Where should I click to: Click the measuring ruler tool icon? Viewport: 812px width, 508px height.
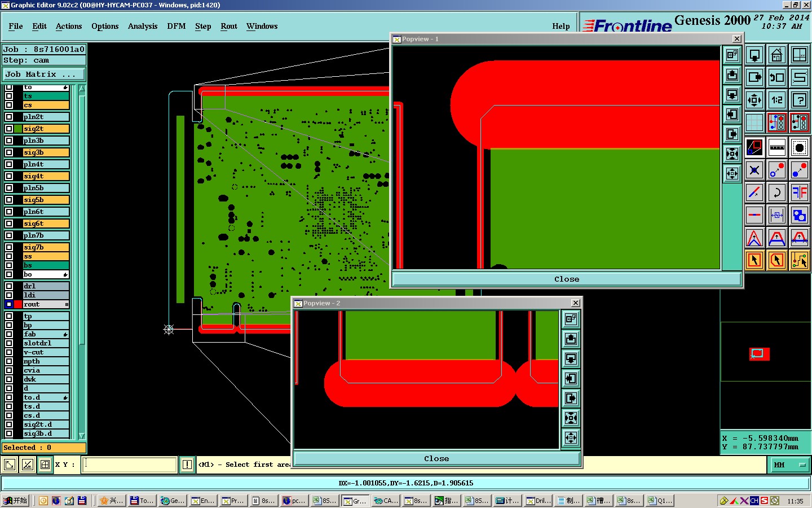777,147
